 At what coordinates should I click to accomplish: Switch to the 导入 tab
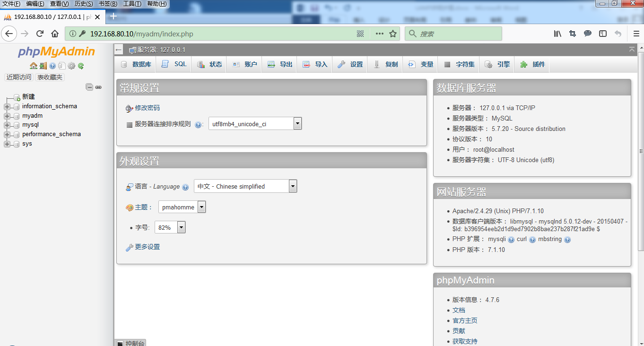coord(315,64)
